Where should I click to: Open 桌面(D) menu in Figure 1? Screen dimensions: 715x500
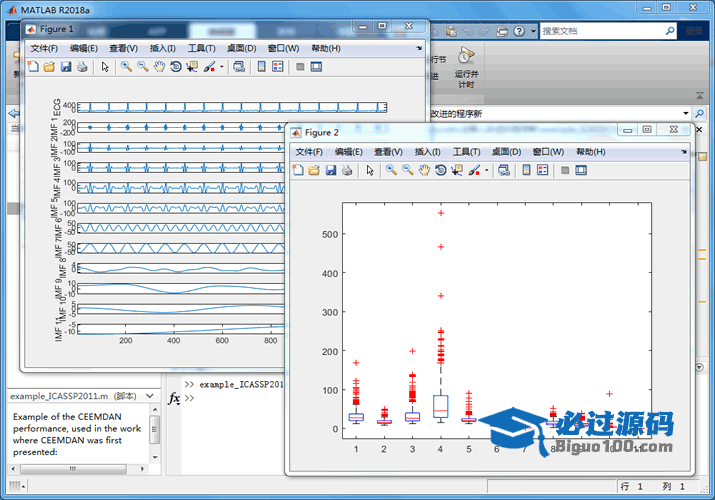pyautogui.click(x=242, y=48)
